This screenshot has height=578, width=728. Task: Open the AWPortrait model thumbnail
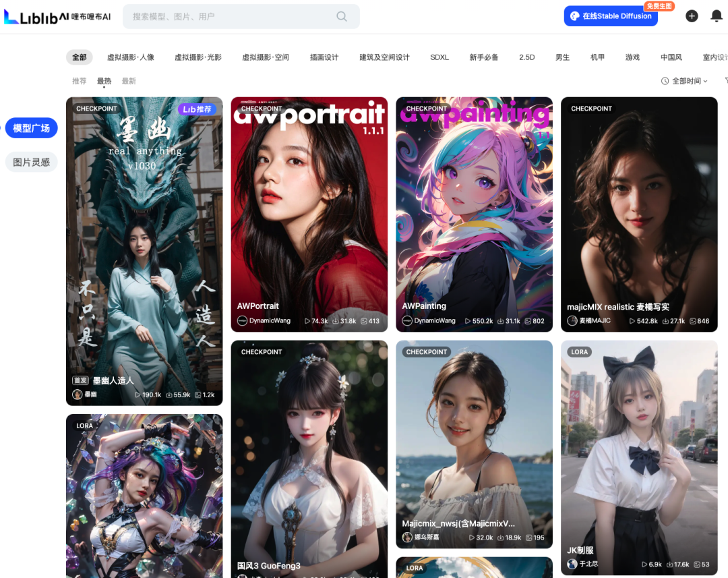309,202
